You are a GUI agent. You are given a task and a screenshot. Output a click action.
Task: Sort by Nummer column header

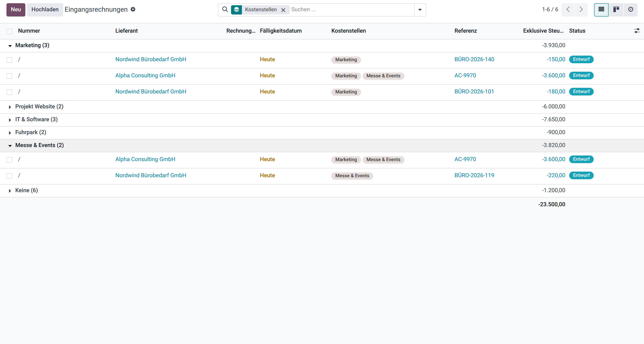29,31
